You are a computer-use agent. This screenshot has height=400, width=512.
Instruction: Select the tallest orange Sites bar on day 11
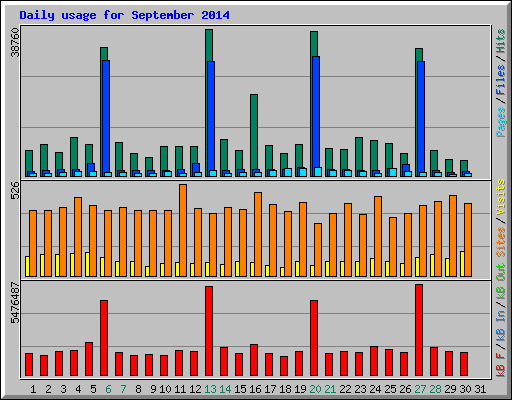pos(183,230)
